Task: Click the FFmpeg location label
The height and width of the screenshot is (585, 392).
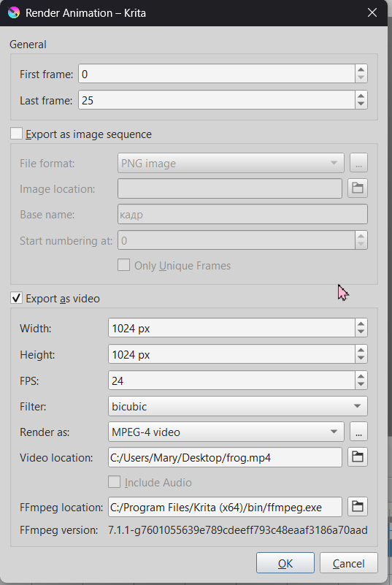Action: pyautogui.click(x=61, y=508)
